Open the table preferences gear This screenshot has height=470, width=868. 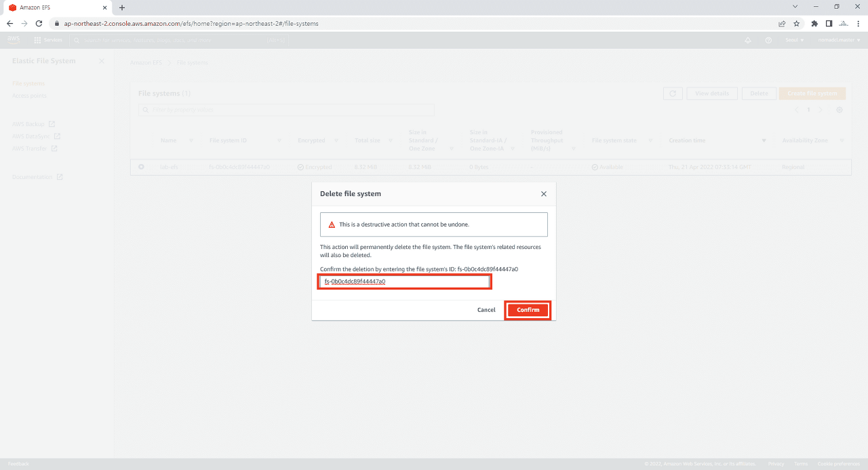[840, 110]
